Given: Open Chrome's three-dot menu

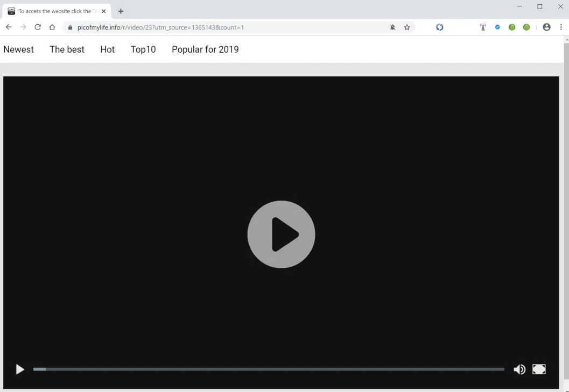Looking at the screenshot, I should [x=561, y=27].
